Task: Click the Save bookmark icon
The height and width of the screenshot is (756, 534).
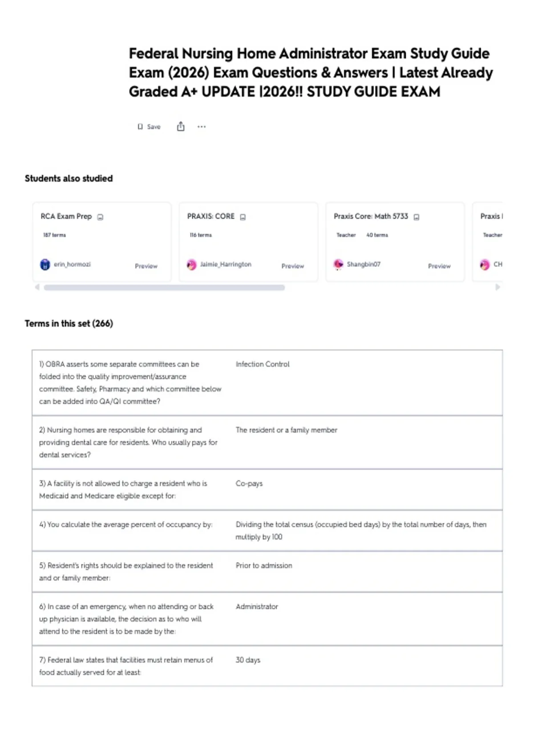Action: tap(140, 127)
